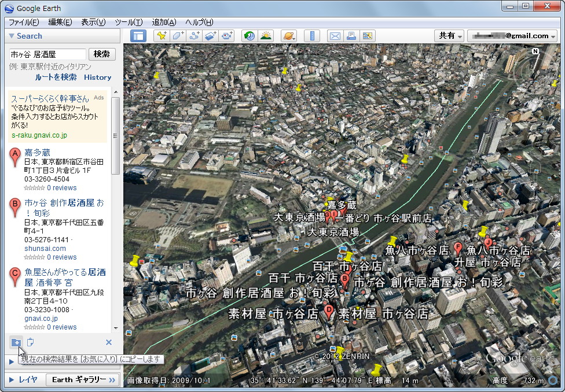This screenshot has width=565, height=392.
Task: Minimize the Google Earth window
Action: (509, 6)
